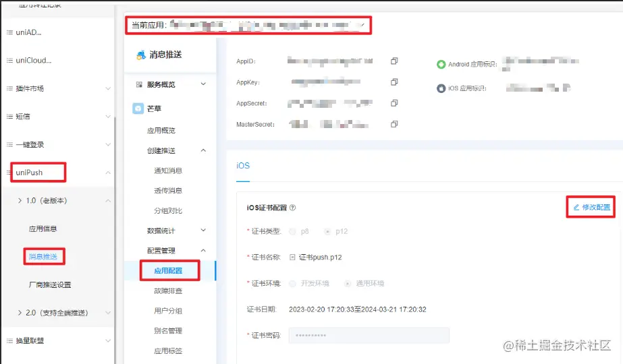This screenshot has width=623, height=364.
Task: Click the list icon beside uniCloud
Action: 9,61
